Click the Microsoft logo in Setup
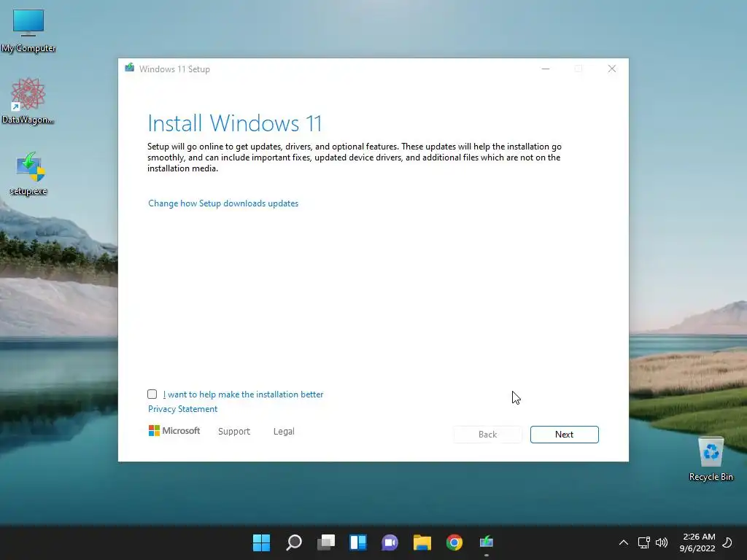This screenshot has height=560, width=747. [x=174, y=430]
